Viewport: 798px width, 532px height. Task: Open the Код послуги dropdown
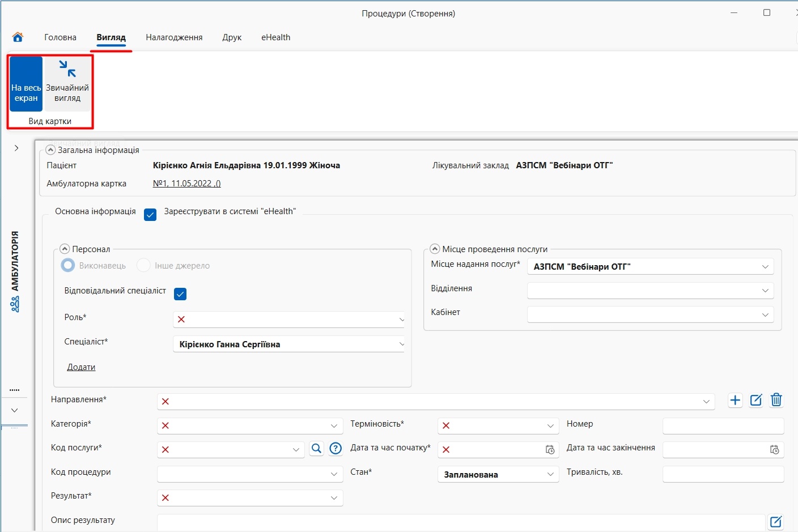295,450
